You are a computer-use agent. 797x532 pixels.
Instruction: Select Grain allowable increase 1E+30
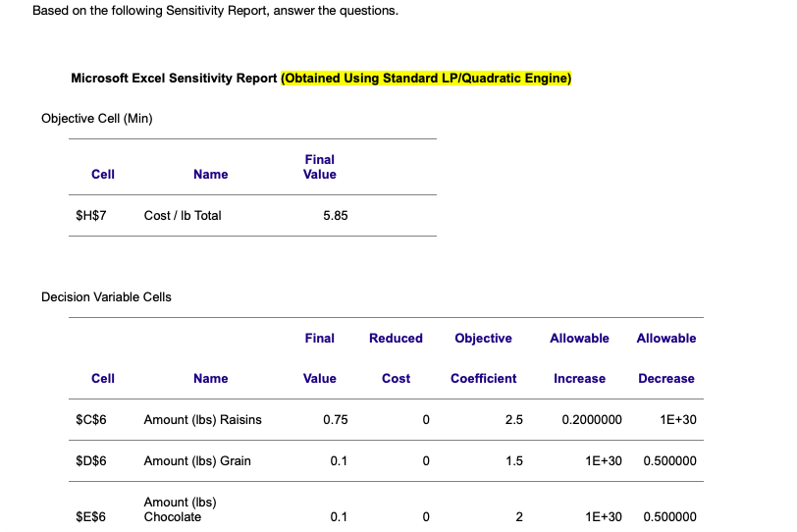[604, 461]
